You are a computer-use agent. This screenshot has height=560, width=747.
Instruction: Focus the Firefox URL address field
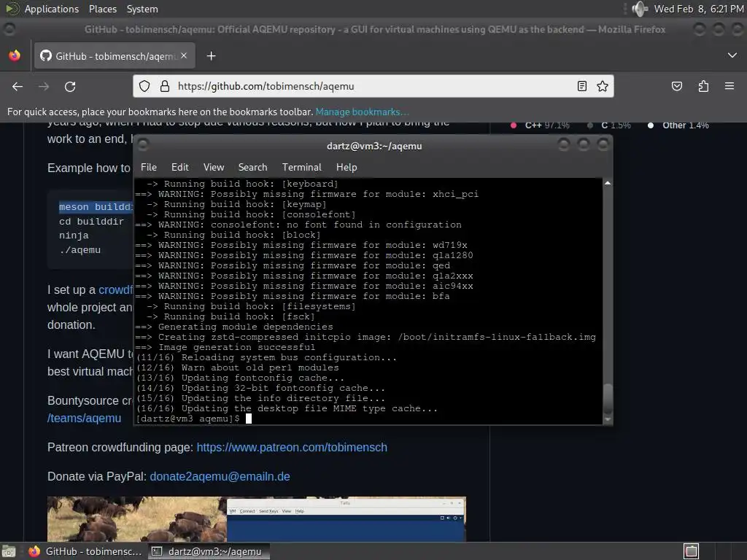(x=373, y=86)
